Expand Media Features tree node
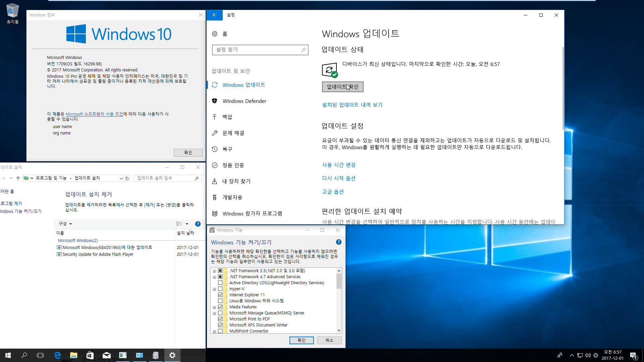The width and height of the screenshot is (644, 362). 215,307
